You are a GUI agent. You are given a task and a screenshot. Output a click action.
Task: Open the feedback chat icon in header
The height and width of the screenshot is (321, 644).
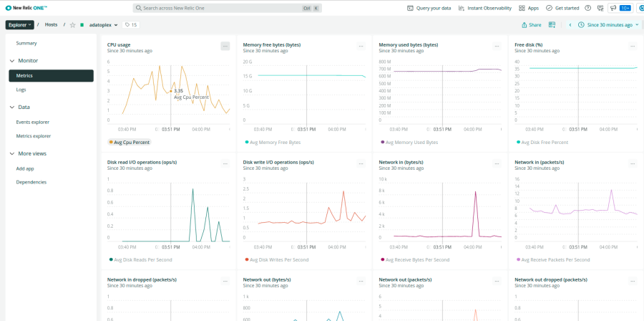[x=600, y=8]
